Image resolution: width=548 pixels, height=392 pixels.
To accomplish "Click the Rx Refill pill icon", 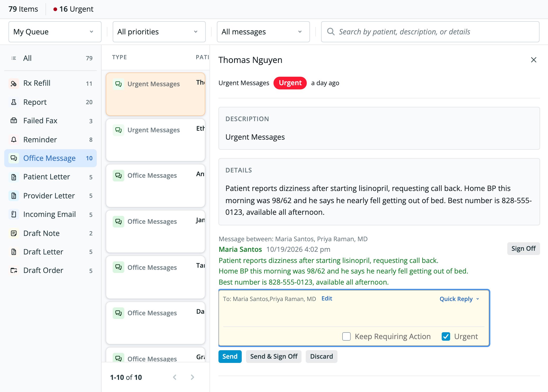I will pyautogui.click(x=14, y=84).
